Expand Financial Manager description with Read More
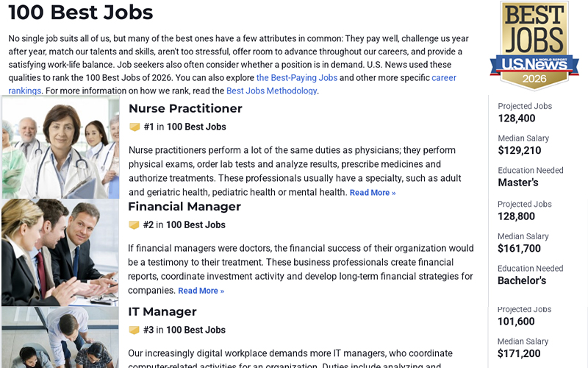This screenshot has width=588, height=368. point(201,291)
